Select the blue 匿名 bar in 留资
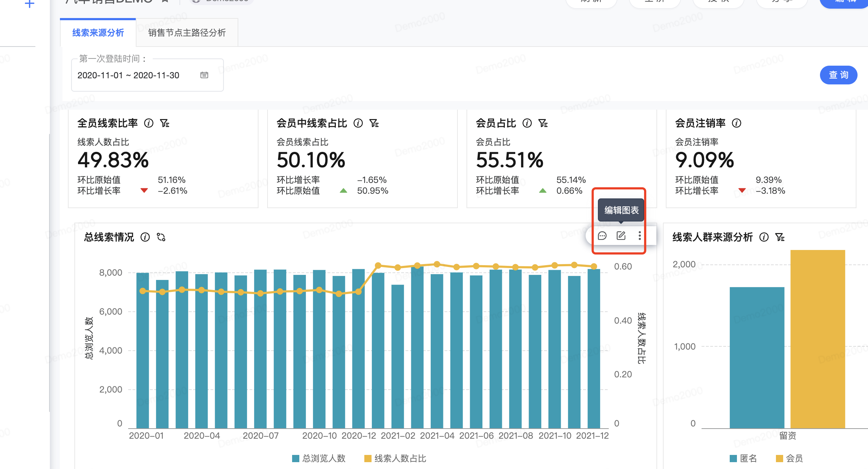This screenshot has height=469, width=868. click(757, 358)
